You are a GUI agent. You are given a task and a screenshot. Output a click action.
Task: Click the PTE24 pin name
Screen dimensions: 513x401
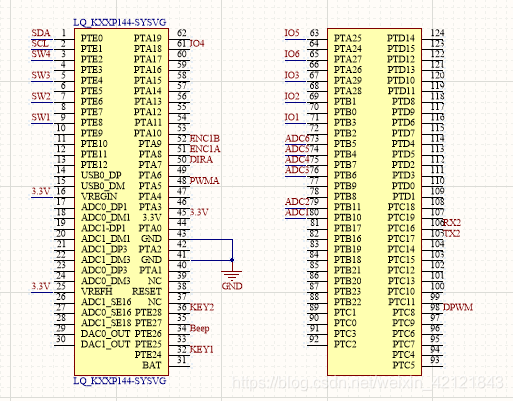pos(148,355)
